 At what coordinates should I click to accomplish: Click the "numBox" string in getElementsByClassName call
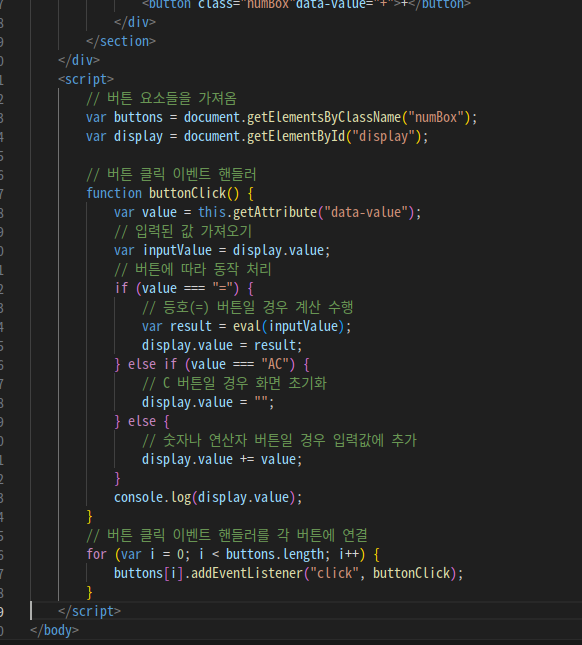pos(436,117)
